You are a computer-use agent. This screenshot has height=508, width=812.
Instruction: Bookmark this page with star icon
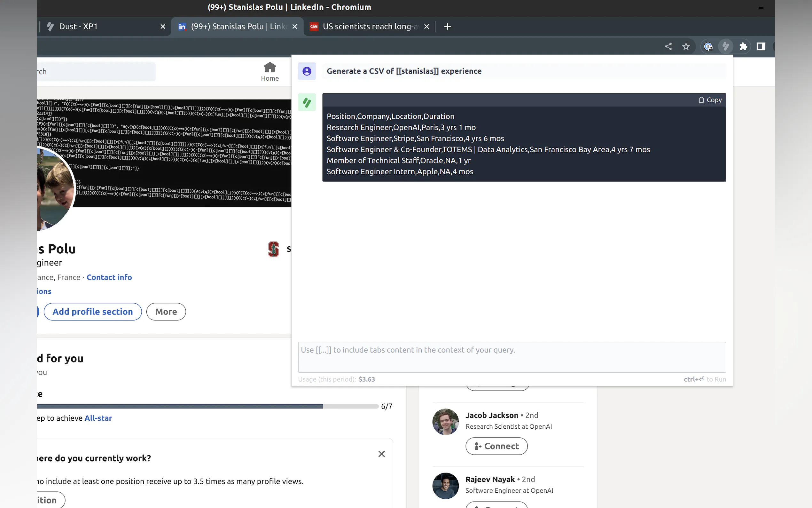tap(686, 46)
